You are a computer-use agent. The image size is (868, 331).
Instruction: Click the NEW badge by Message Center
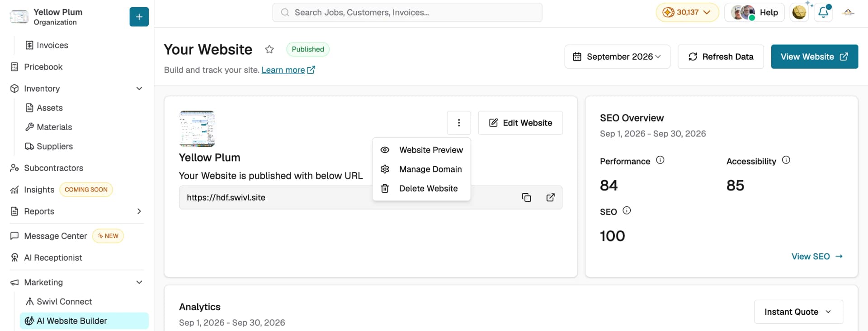coord(108,236)
